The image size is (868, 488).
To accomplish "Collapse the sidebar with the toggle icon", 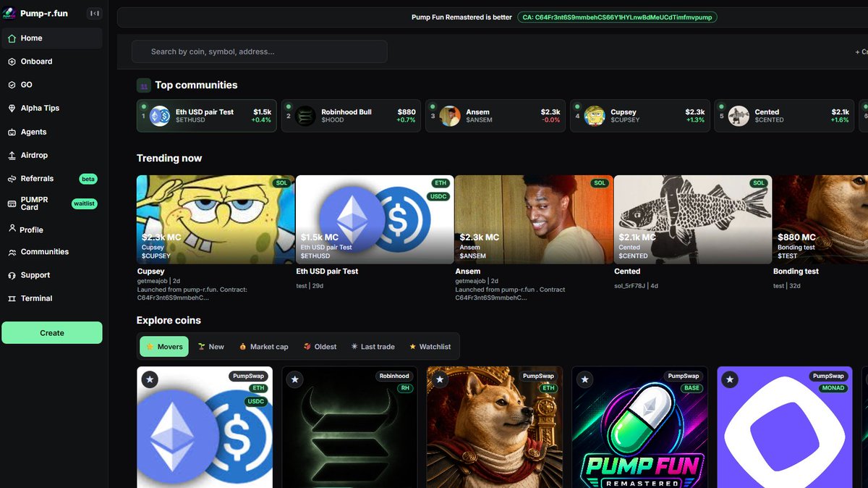I will (94, 13).
